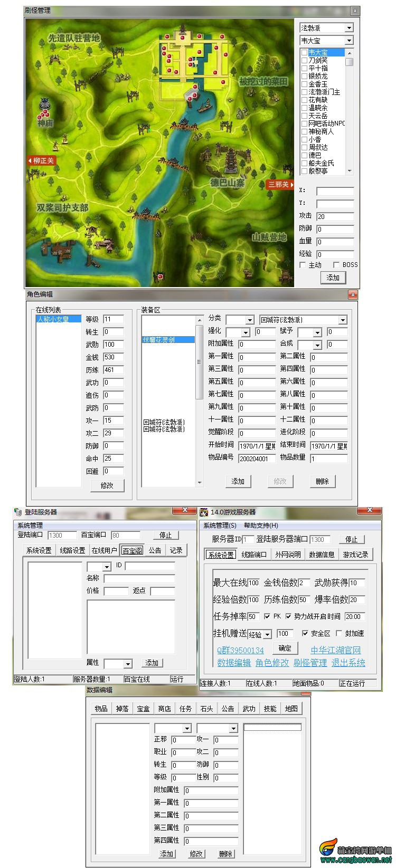396x868 pixels.
Task: Open the 赋予 dropdown
Action: 317,332
